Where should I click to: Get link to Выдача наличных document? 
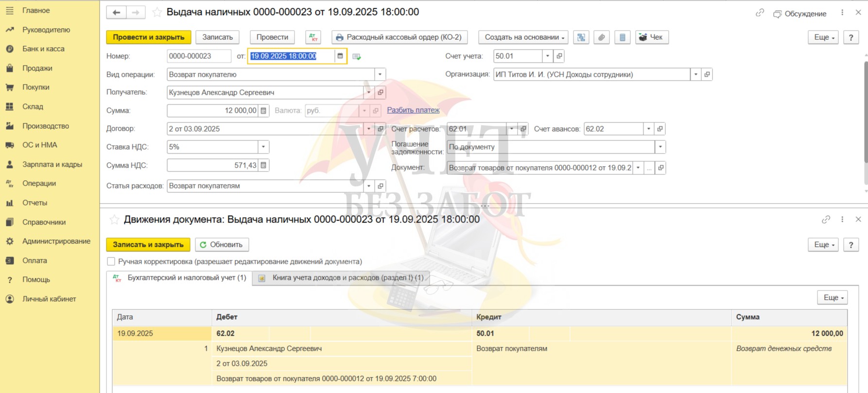(x=760, y=13)
